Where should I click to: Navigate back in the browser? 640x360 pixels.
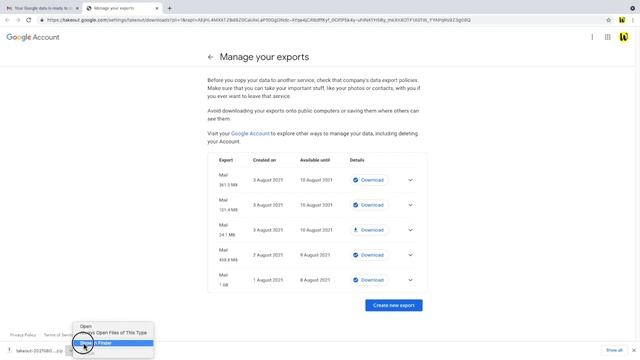(x=7, y=20)
